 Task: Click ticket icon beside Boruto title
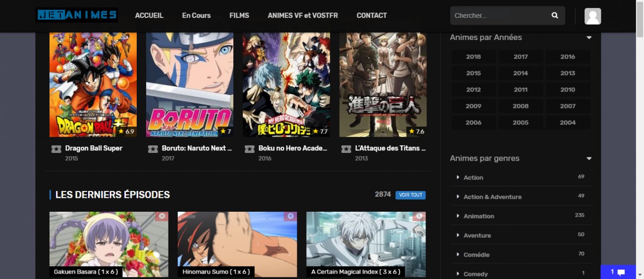click(x=153, y=149)
